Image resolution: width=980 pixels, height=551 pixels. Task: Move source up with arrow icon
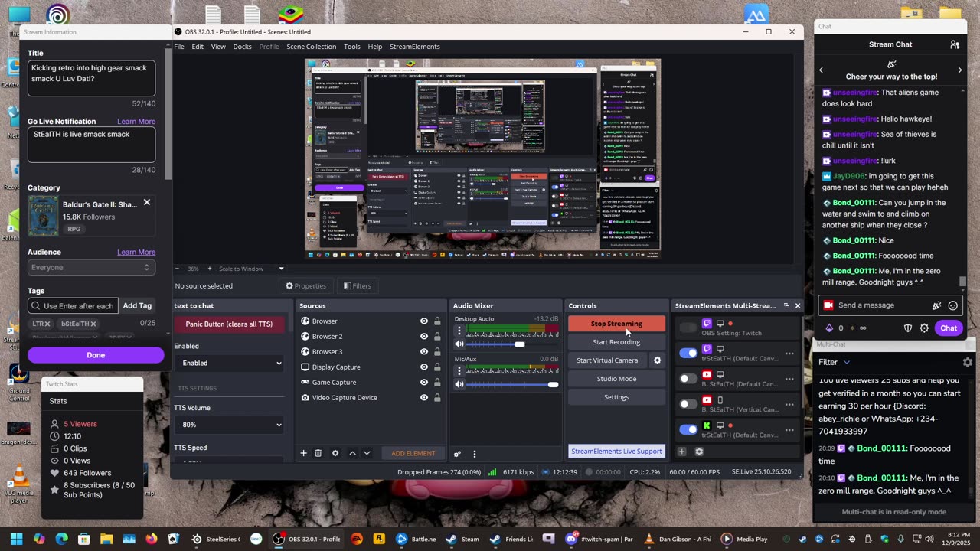pos(352,453)
